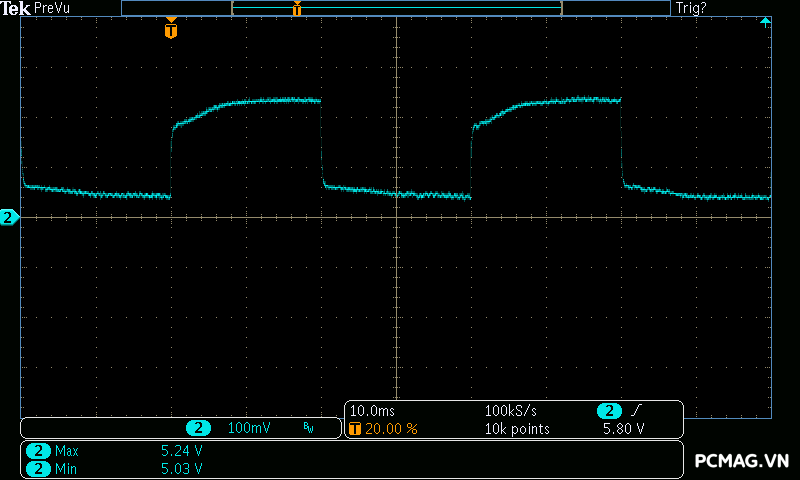
Task: Select the channel 2 ground reference marker
Action: (x=9, y=217)
